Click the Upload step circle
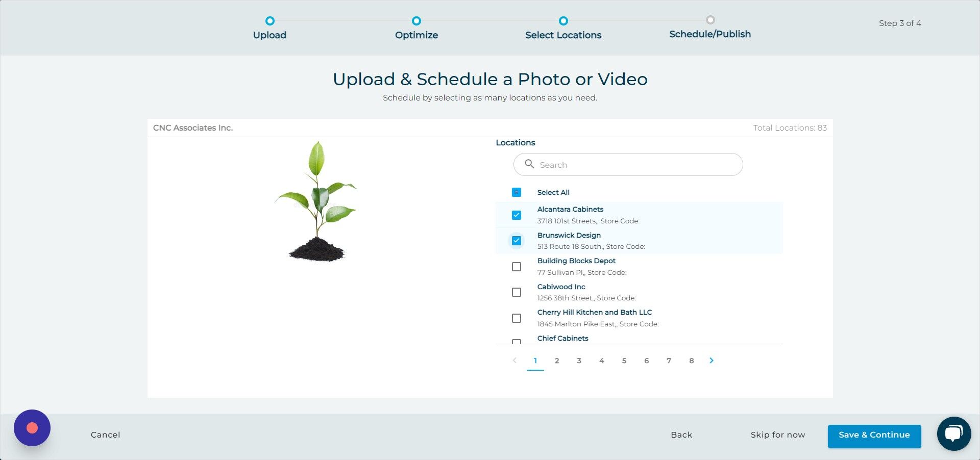Image resolution: width=980 pixels, height=460 pixels. [x=270, y=21]
